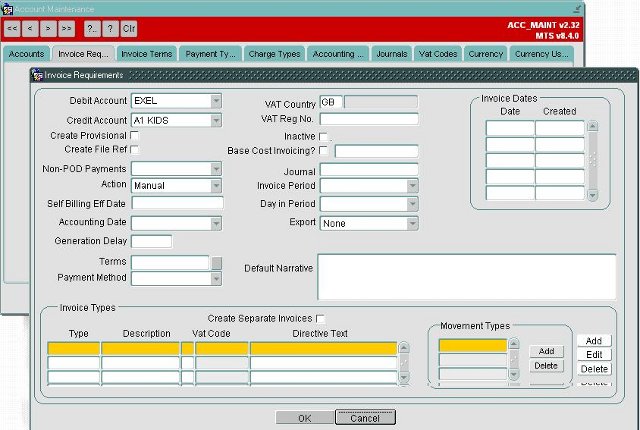Jump to last record with >> button
Viewport: 640px width, 430px height.
[x=67, y=29]
